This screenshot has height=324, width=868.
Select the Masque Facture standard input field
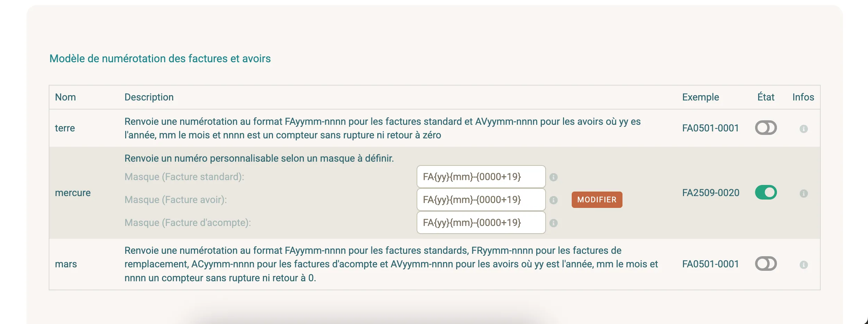point(481,177)
